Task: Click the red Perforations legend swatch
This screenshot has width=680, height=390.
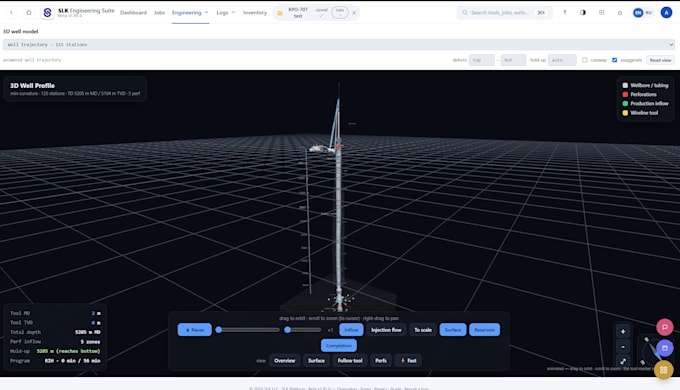Action: coord(625,95)
